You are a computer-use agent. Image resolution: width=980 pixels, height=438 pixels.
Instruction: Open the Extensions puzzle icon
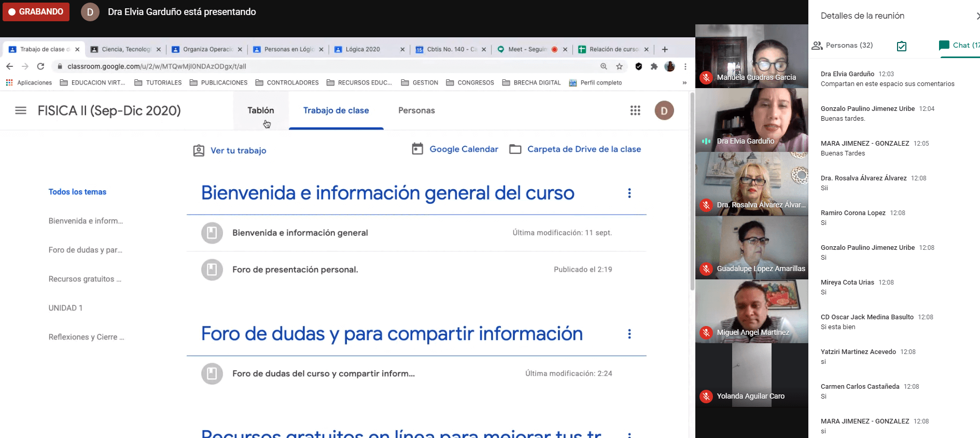(654, 66)
